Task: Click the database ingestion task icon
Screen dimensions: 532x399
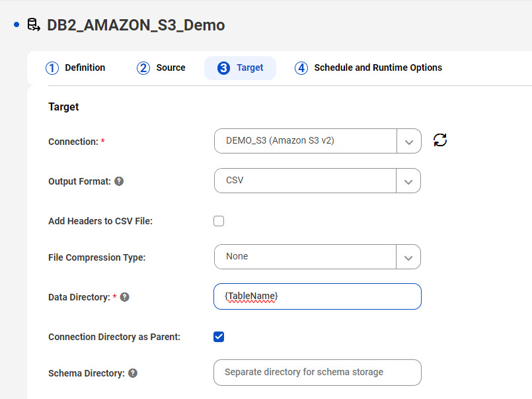Action: point(34,24)
